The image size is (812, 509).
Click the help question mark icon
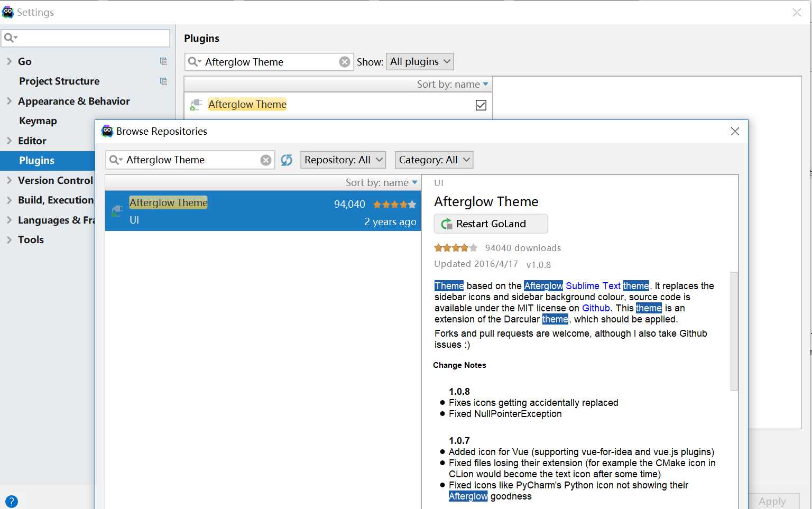[x=11, y=501]
